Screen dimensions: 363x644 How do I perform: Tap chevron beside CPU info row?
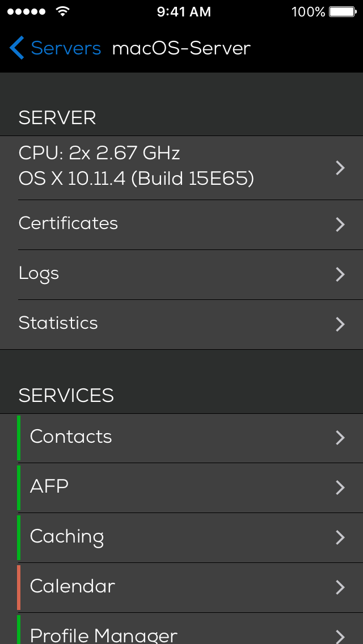pos(340,168)
